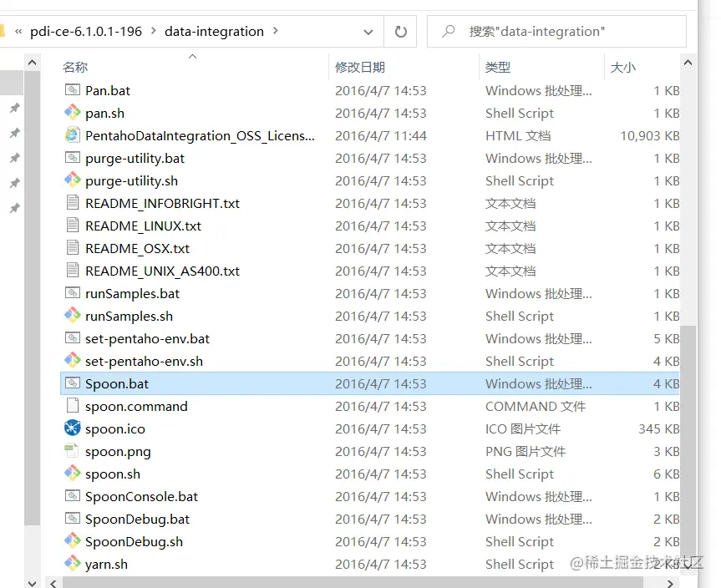Click the spoon.ico blue icon
This screenshot has width=721, height=588.
click(72, 428)
